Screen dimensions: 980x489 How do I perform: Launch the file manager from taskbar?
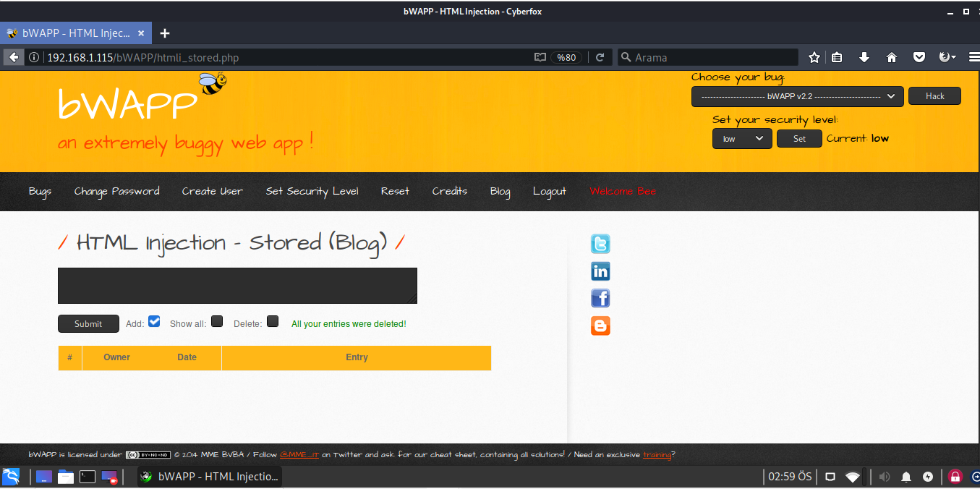point(66,477)
